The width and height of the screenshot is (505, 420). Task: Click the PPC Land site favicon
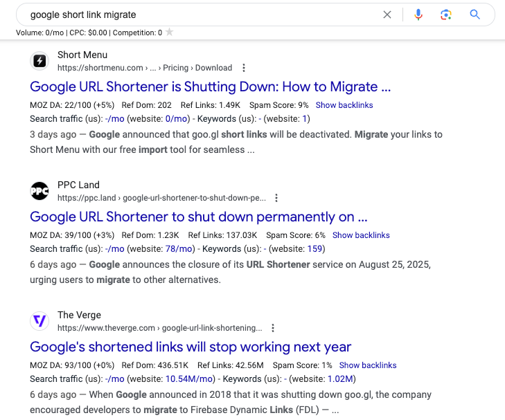[x=39, y=191]
